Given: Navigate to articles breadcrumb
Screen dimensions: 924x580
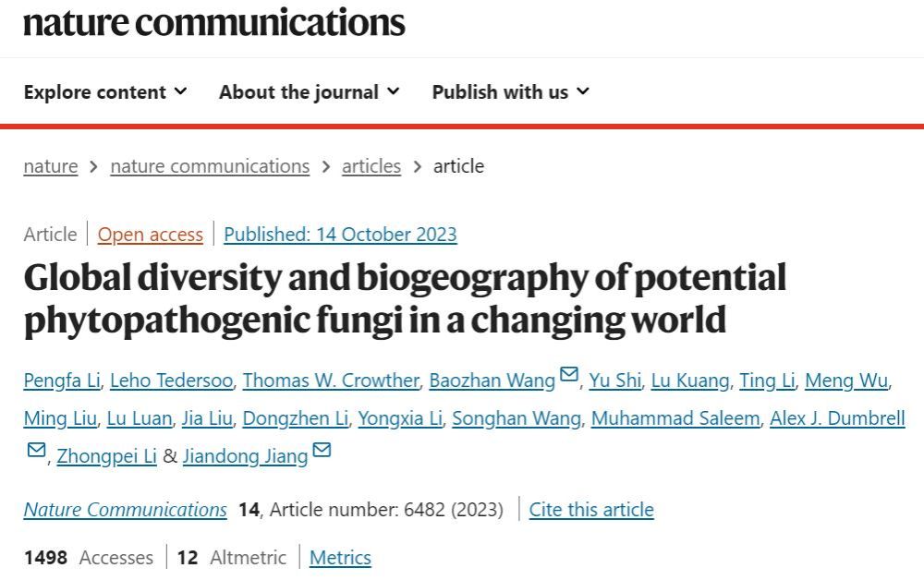Looking at the screenshot, I should pos(371,166).
